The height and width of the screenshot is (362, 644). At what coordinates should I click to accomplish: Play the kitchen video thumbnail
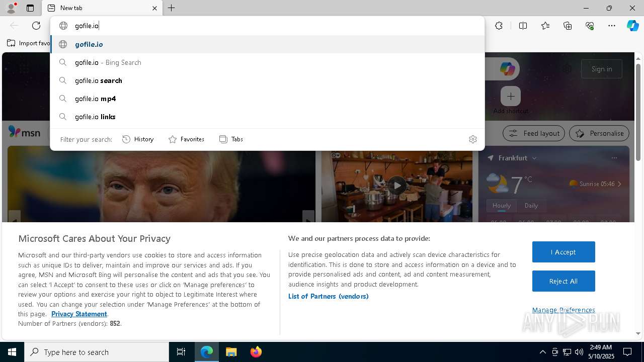397,185
